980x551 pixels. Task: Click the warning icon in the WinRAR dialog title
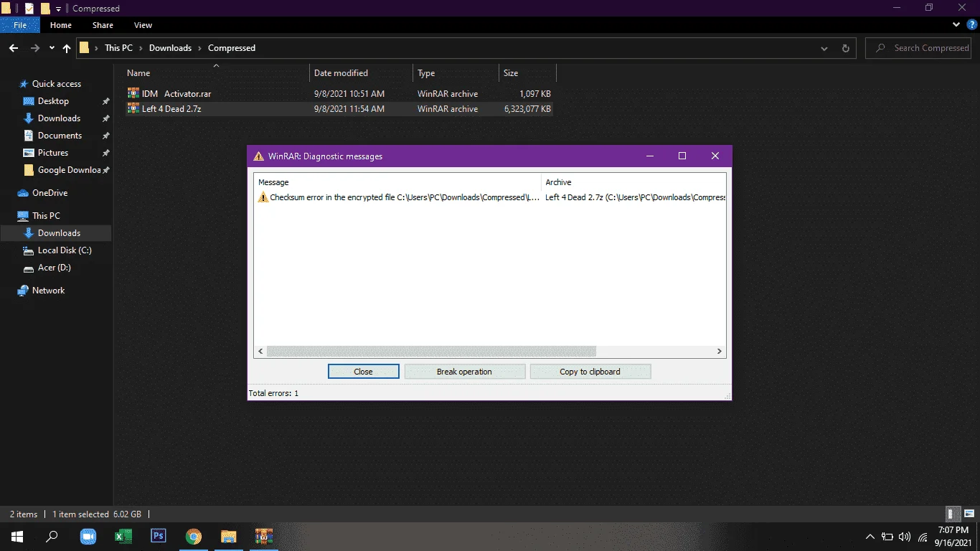(x=259, y=156)
